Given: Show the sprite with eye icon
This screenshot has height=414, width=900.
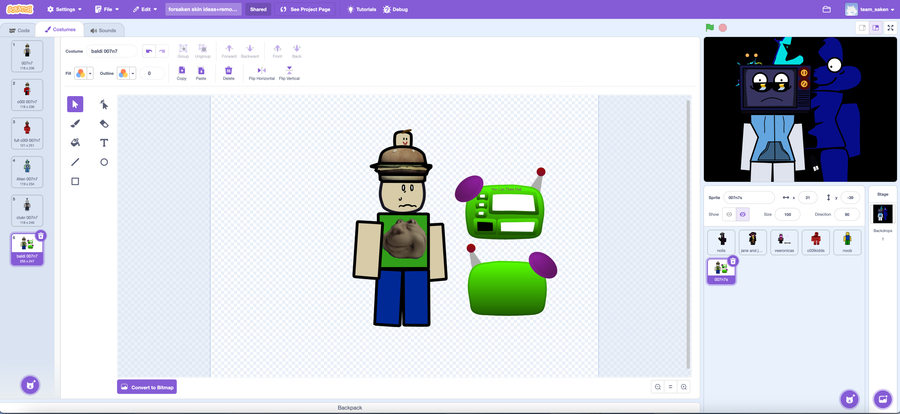Looking at the screenshot, I should pyautogui.click(x=729, y=214).
